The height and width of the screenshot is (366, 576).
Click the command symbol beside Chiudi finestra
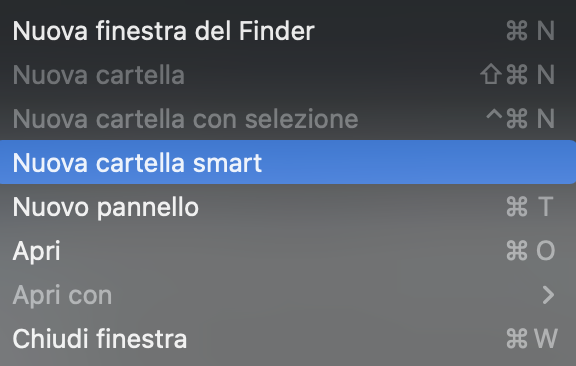coord(517,338)
